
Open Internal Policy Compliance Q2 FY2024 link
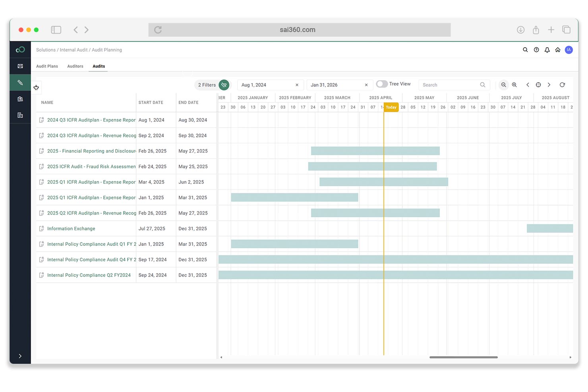click(x=89, y=275)
